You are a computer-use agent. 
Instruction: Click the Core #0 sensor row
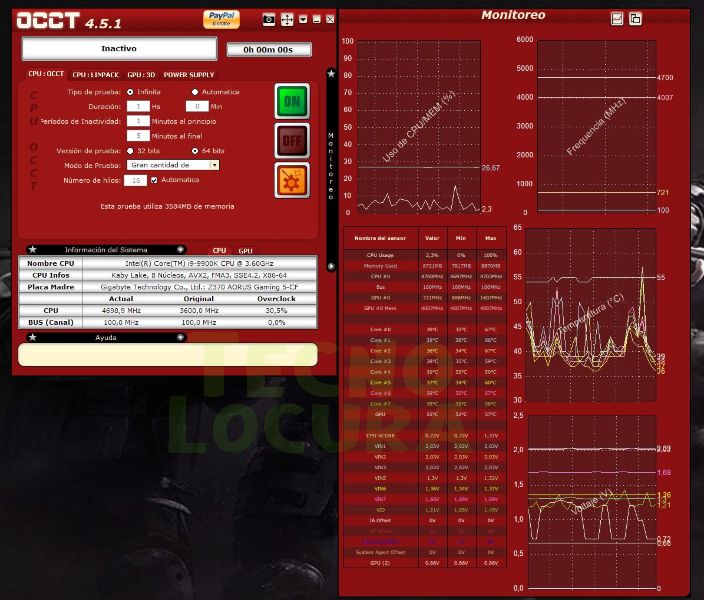(425, 330)
